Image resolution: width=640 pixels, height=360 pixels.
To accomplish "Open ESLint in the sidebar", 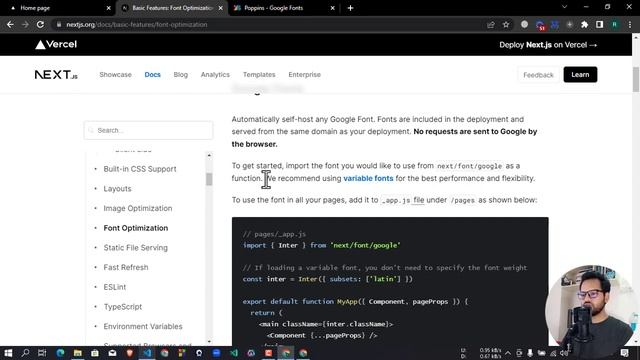I will pos(115,287).
